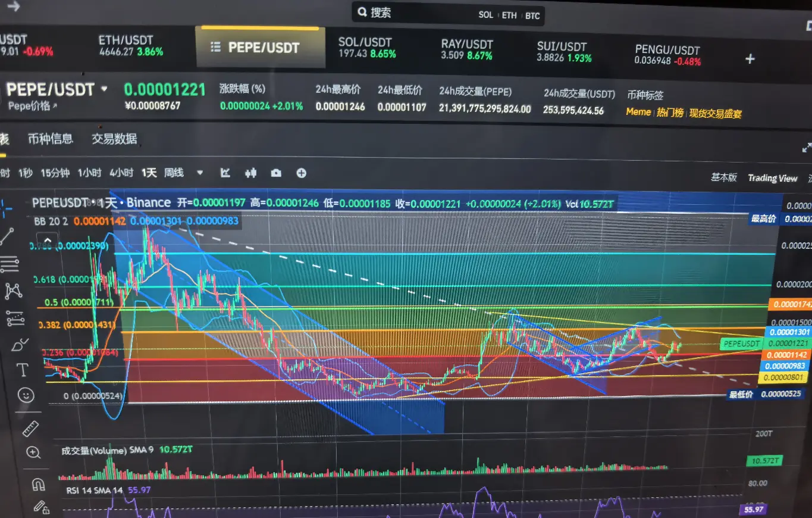Select the PEPE/USDT pair tab
Image resolution: width=812 pixels, height=518 pixels.
[x=260, y=47]
